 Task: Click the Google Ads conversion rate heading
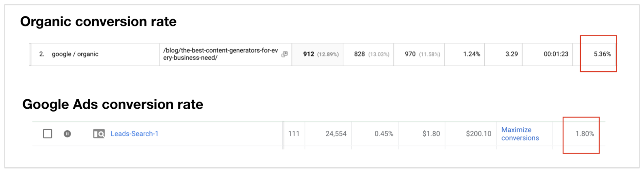tap(112, 105)
